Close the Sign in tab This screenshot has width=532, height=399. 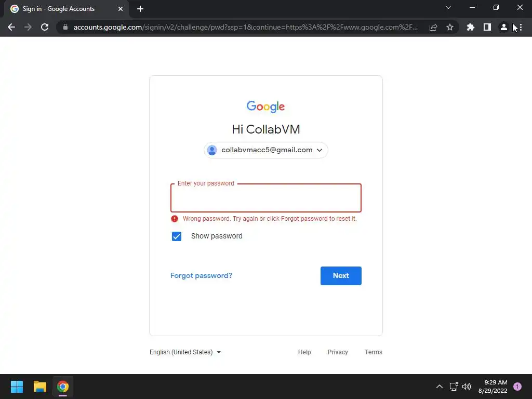click(x=121, y=9)
